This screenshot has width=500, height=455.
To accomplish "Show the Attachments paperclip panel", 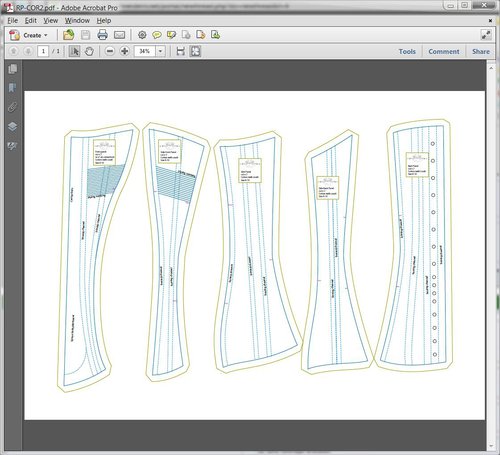I will [13, 107].
